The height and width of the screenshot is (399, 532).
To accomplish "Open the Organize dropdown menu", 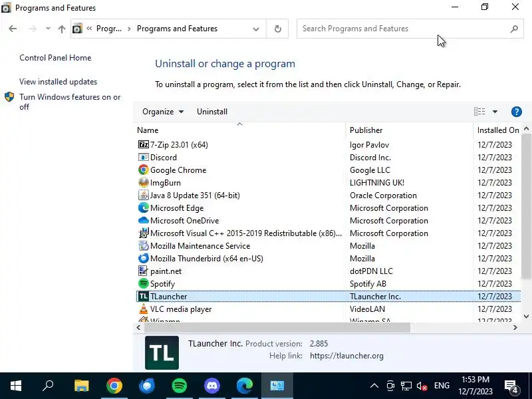I will point(163,112).
